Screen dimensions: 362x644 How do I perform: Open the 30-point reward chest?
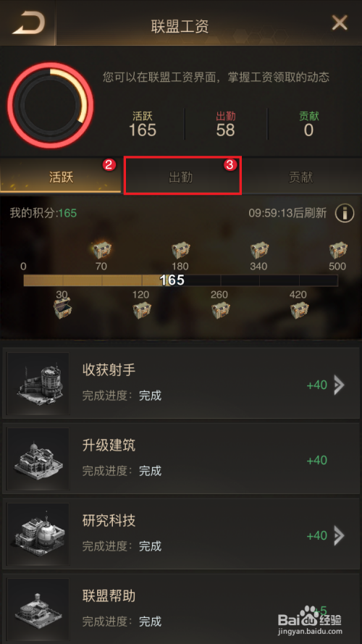pos(62,309)
